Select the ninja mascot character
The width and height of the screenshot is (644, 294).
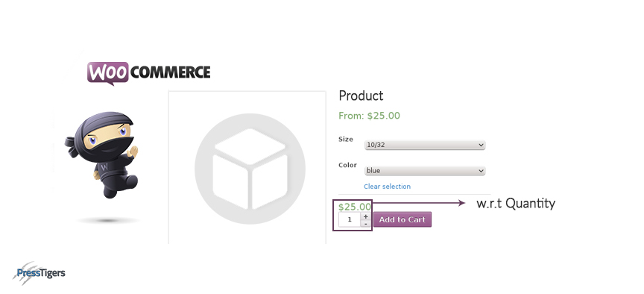pyautogui.click(x=101, y=154)
